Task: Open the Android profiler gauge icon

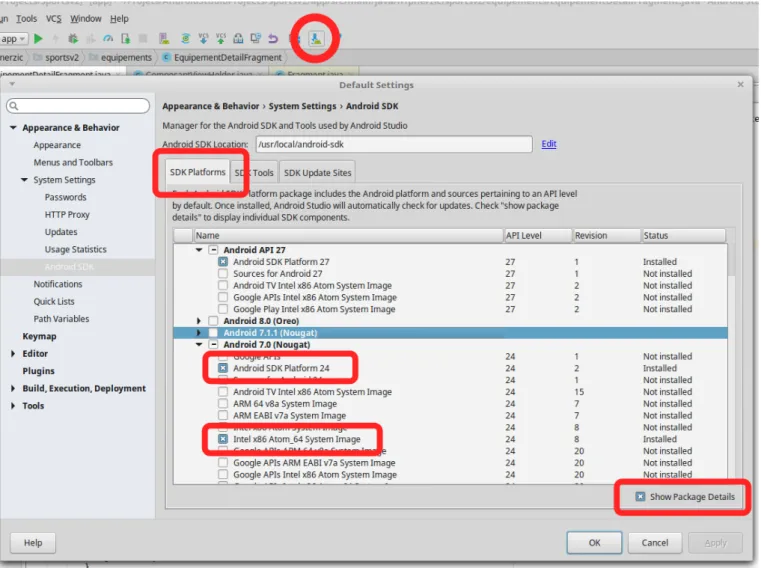Action: [x=108, y=38]
